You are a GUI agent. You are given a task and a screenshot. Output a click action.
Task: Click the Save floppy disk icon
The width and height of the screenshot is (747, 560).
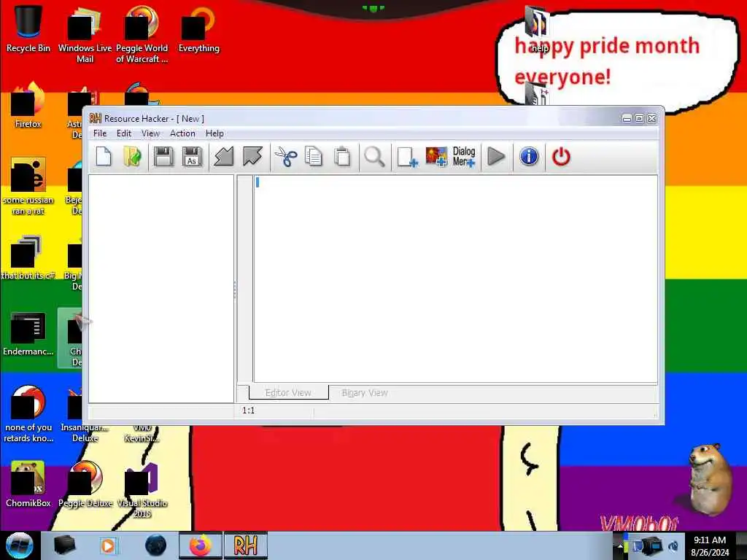pyautogui.click(x=163, y=157)
